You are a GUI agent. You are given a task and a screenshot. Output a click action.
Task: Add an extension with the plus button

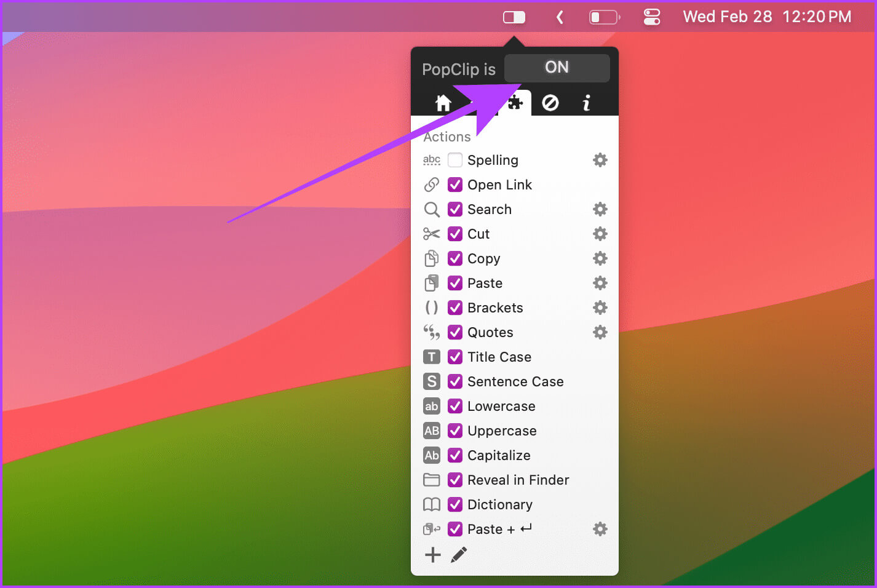click(433, 555)
